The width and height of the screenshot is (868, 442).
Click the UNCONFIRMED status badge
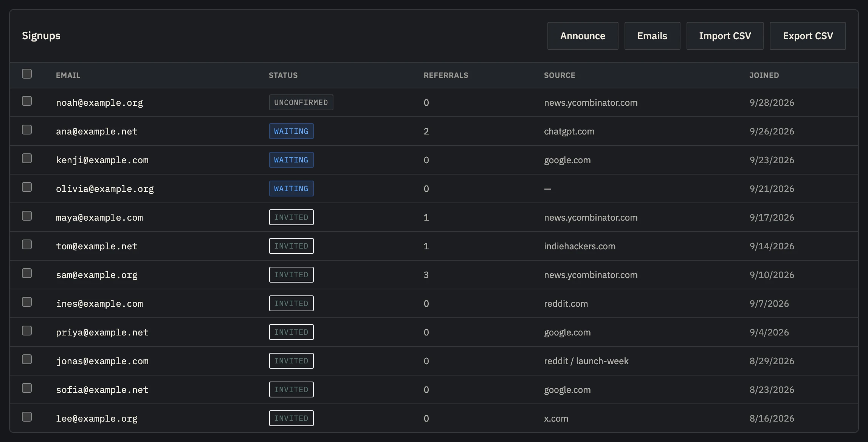(301, 102)
